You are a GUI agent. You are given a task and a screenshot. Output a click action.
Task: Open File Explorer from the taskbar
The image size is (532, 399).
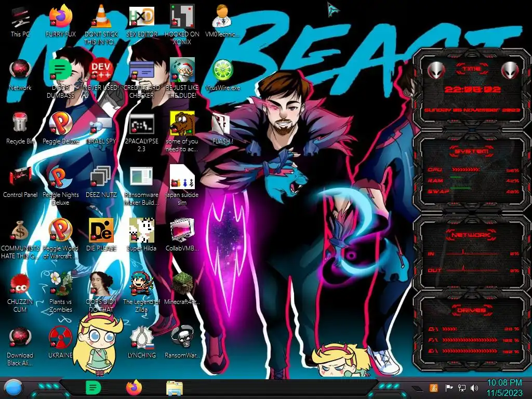[x=175, y=388]
